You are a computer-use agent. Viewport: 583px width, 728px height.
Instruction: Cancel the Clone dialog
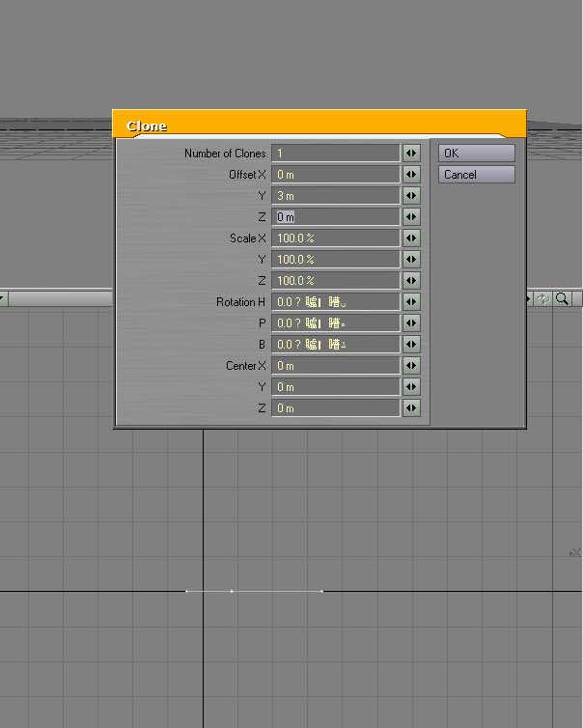476,175
